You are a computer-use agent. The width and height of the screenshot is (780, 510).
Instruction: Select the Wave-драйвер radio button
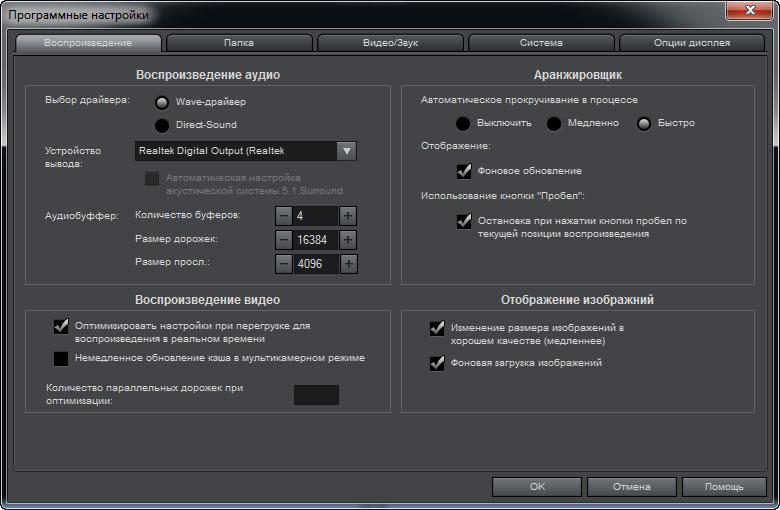[x=162, y=103]
